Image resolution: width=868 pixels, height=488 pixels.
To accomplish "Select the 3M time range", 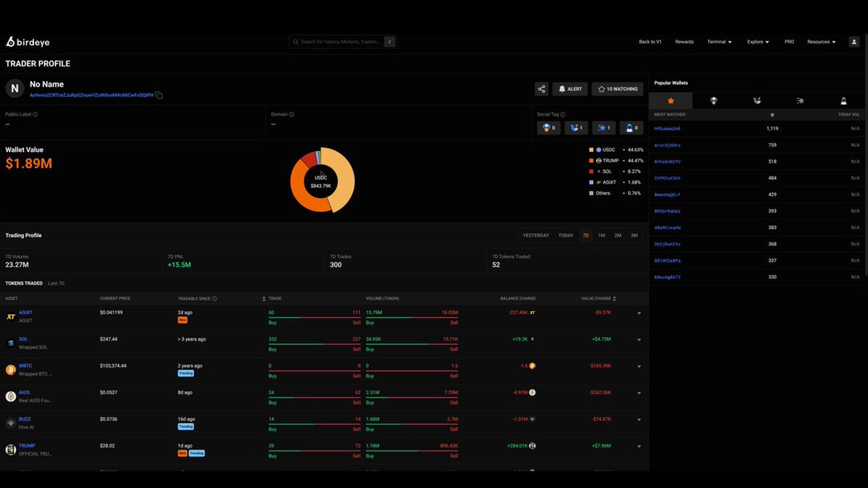I will pyautogui.click(x=634, y=235).
